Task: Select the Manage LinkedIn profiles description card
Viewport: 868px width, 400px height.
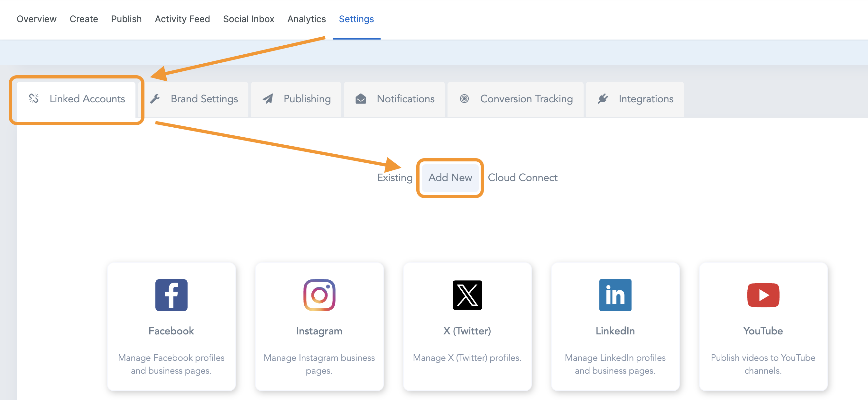Action: click(x=615, y=364)
